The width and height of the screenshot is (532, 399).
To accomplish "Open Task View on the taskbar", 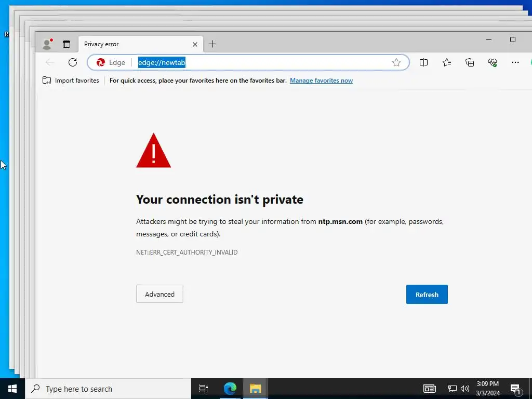I will (x=204, y=389).
